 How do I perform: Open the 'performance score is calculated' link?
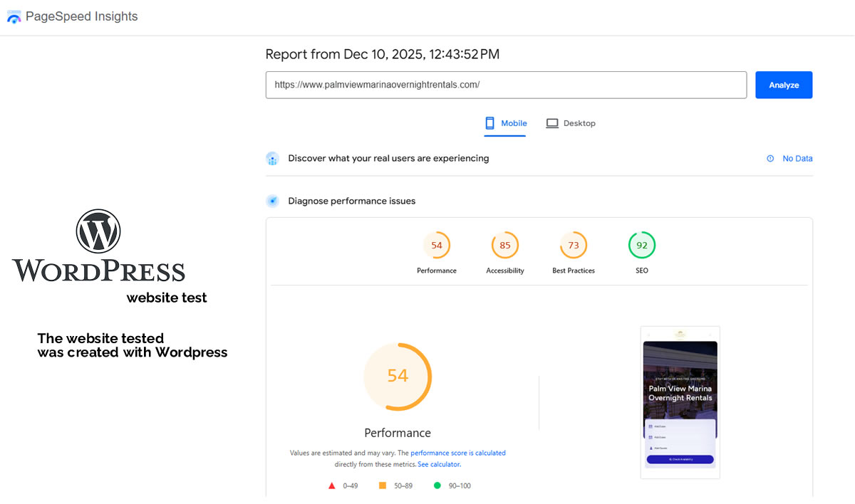pos(458,453)
